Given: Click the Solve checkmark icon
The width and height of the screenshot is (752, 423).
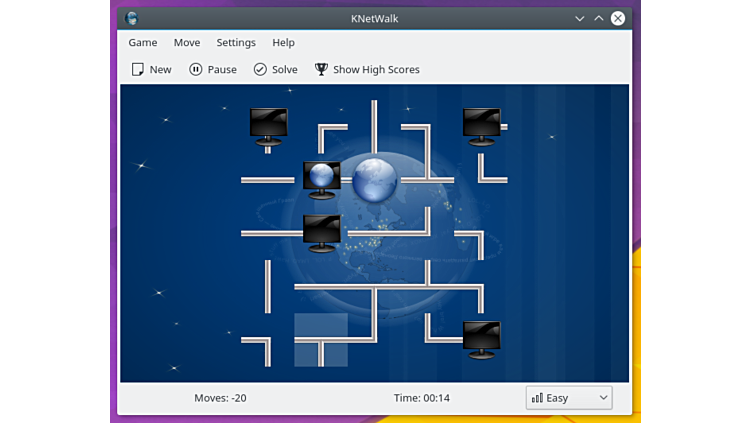Looking at the screenshot, I should click(x=260, y=70).
